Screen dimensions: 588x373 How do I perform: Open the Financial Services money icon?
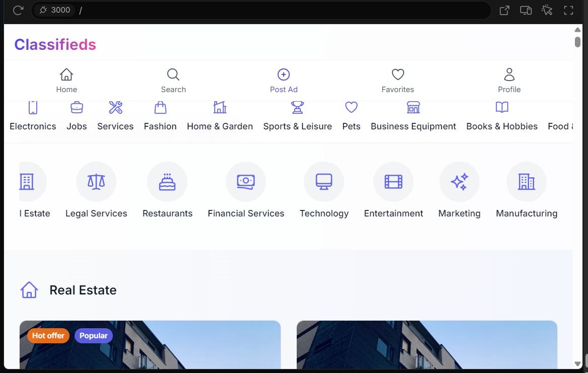point(246,182)
